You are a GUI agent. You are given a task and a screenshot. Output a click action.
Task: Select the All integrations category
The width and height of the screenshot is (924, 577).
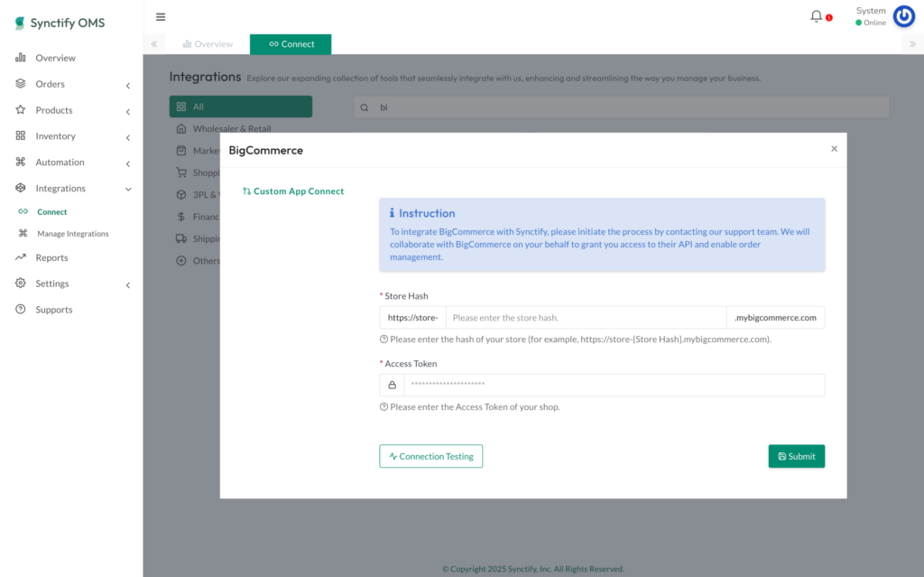pos(240,107)
